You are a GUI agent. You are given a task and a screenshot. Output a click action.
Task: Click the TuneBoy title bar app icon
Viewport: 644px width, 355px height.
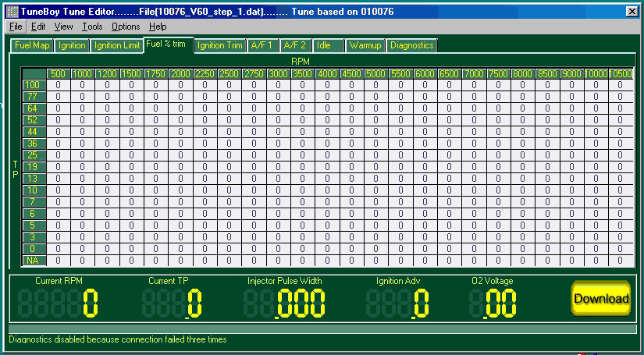(13, 12)
